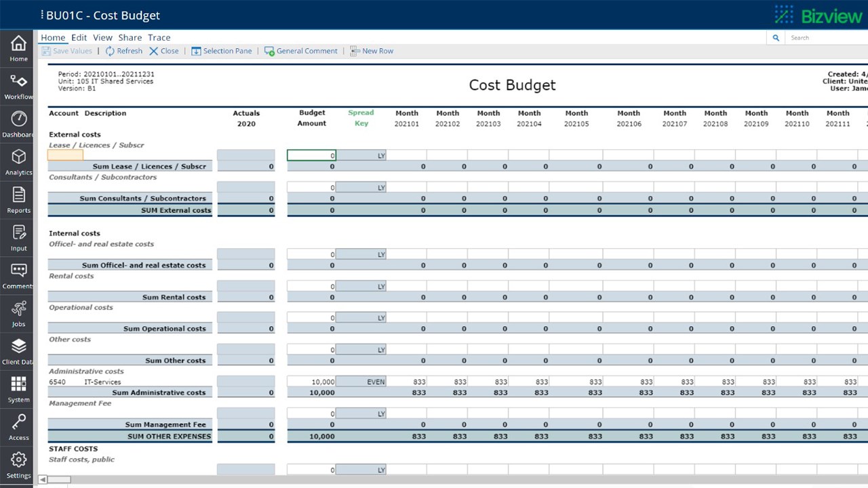Click the Selection Pane icon
The image size is (868, 488).
(196, 51)
